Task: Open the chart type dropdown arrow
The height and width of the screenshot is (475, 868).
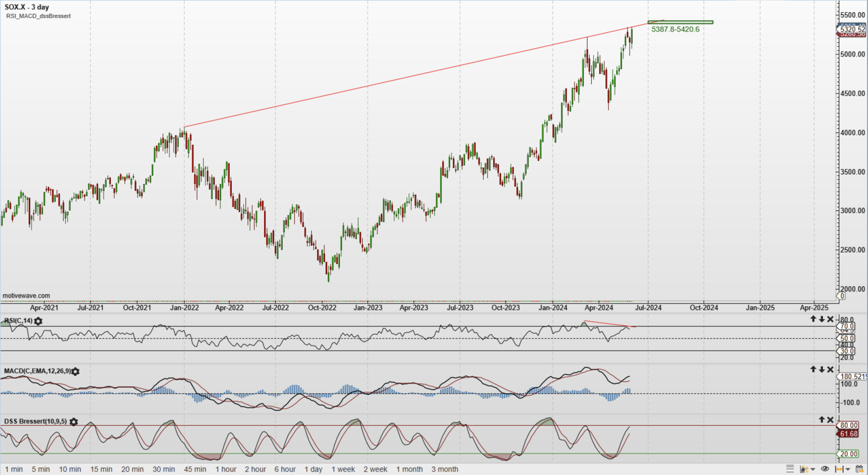Action: click(x=812, y=469)
